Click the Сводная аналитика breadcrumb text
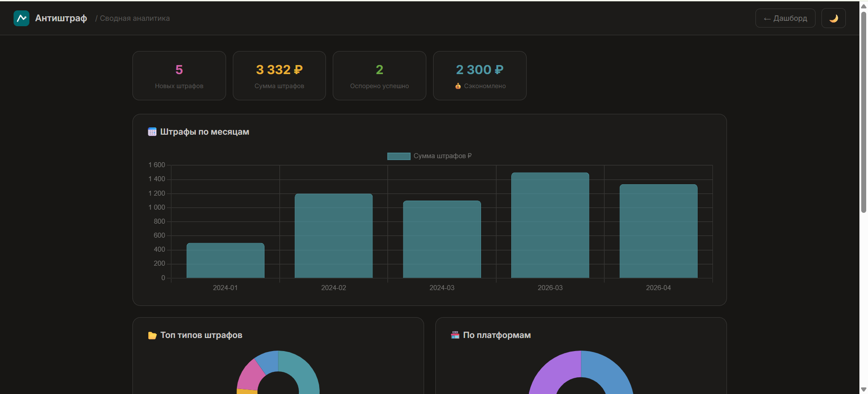This screenshot has width=868, height=394. [135, 19]
